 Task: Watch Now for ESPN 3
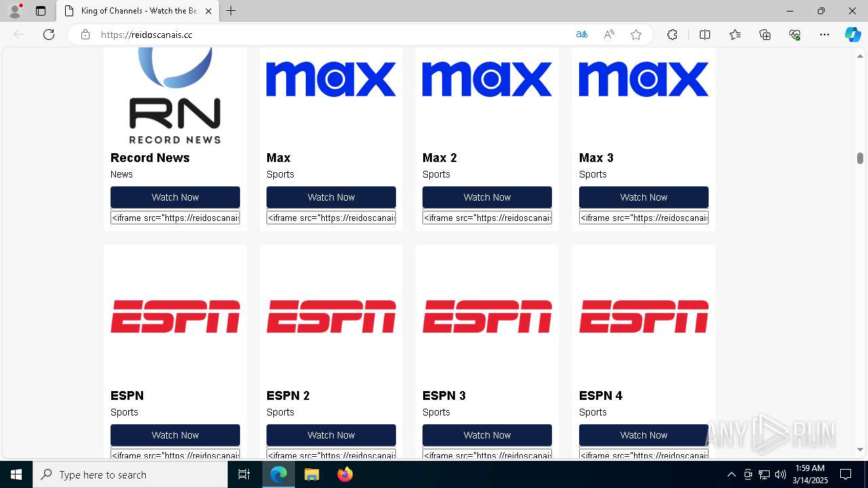click(x=487, y=435)
